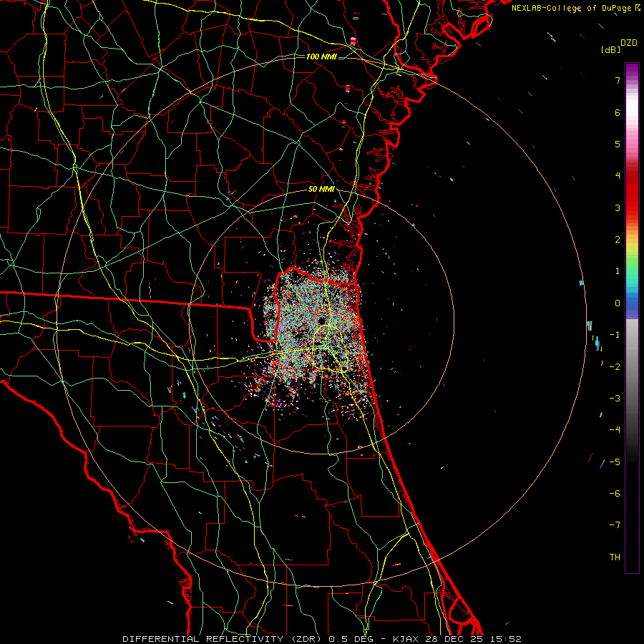This screenshot has height=644, width=644.
Task: Click the TH threshold label on scale
Action: tap(615, 557)
